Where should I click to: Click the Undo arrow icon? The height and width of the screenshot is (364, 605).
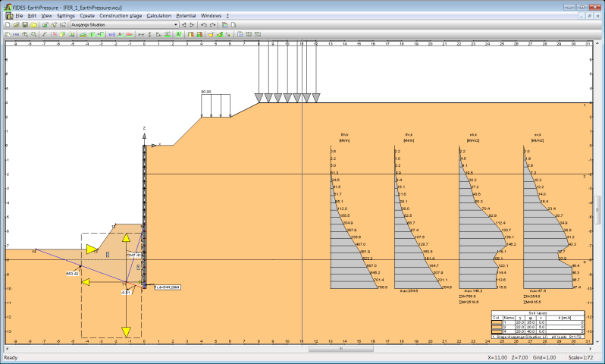pos(204,25)
